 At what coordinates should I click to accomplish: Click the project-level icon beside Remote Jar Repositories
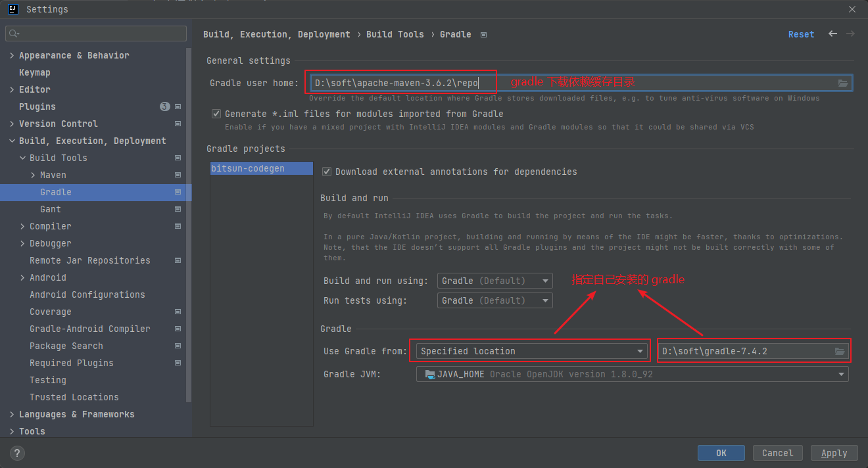(x=178, y=260)
